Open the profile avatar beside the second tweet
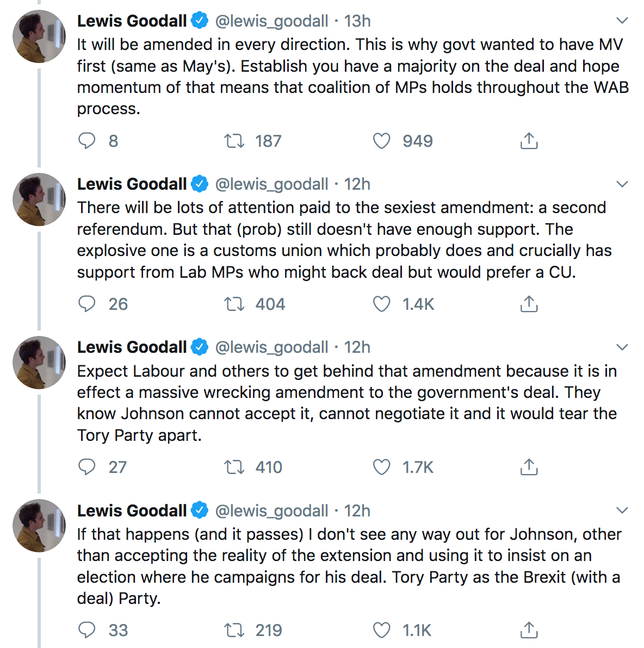644x648 pixels. pos(39,200)
